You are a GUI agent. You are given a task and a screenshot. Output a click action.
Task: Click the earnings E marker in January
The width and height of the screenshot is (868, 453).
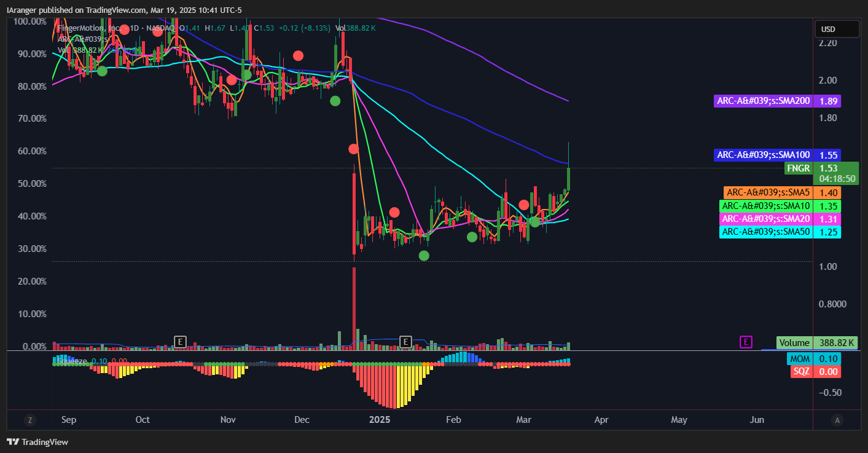(405, 341)
